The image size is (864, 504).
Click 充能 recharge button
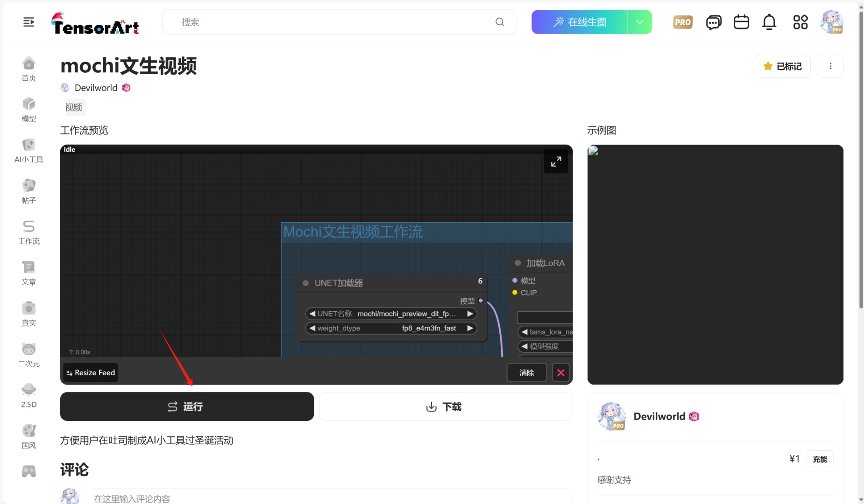pyautogui.click(x=820, y=459)
